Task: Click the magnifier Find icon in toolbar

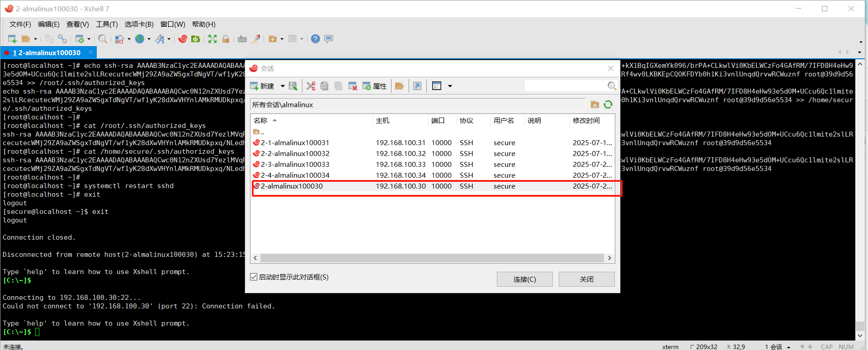Action: [x=103, y=39]
